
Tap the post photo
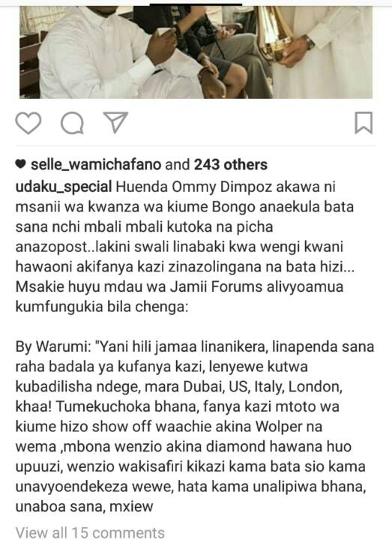coord(196,52)
